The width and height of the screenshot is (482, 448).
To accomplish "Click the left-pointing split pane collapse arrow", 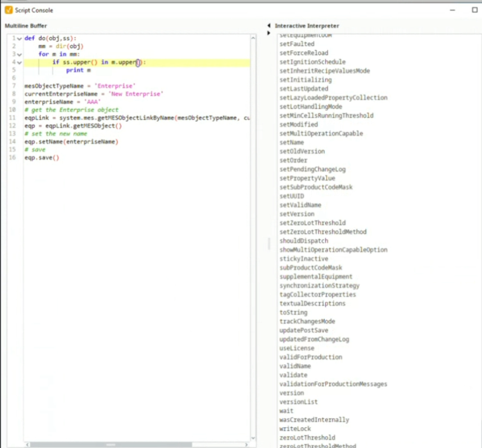I will [269, 26].
